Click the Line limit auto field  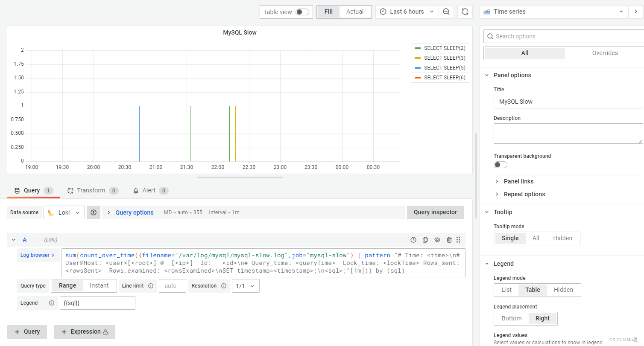click(173, 286)
